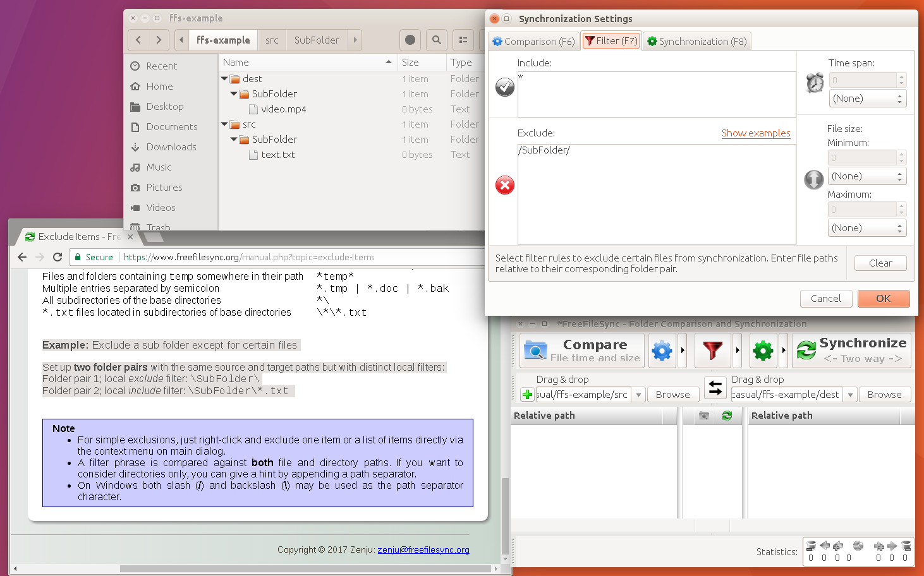The width and height of the screenshot is (924, 576).
Task: Toggle list view icon in file manager
Action: tap(463, 40)
